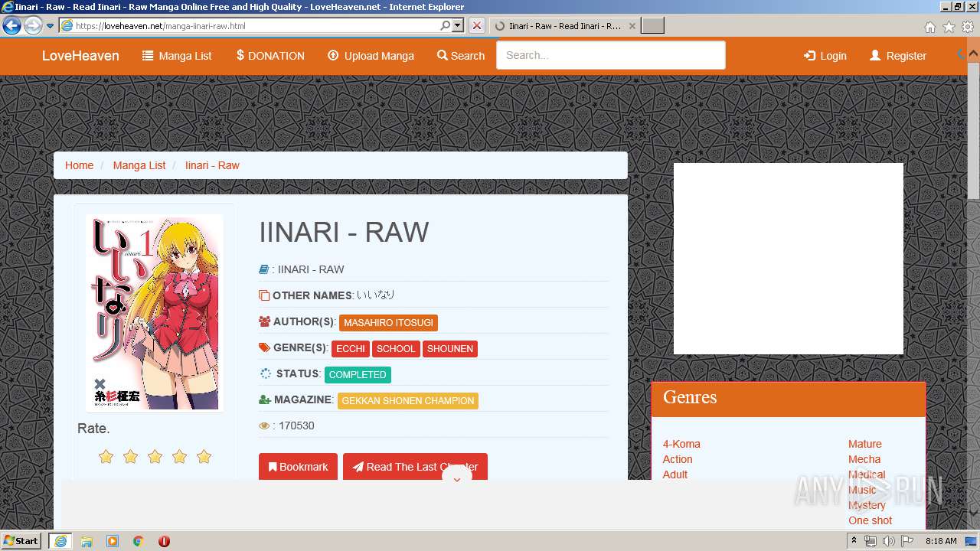Viewport: 980px width, 551px height.
Task: Open the COMPLETED status tag
Action: (x=358, y=375)
